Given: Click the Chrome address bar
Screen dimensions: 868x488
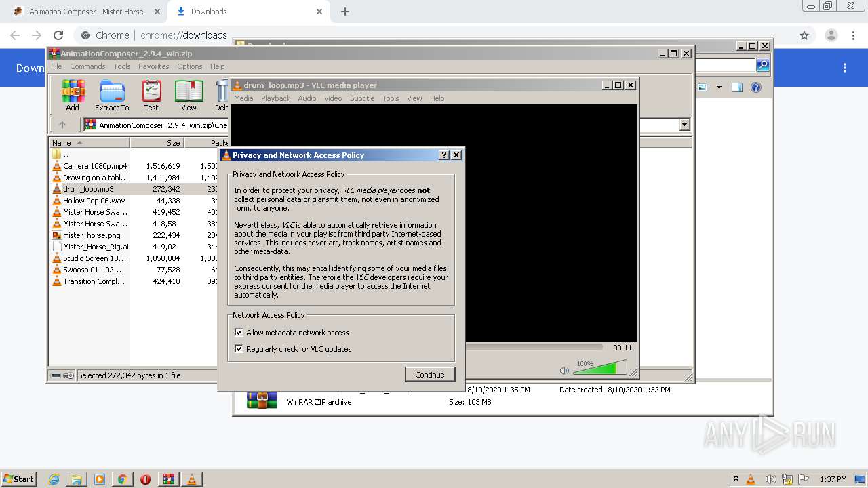Looking at the screenshot, I should click(434, 35).
